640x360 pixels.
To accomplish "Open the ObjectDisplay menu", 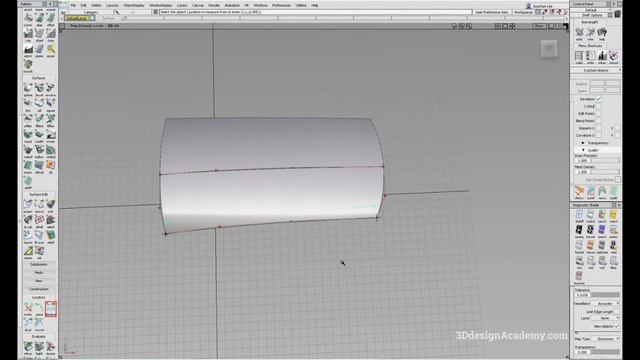I will (x=134, y=5).
